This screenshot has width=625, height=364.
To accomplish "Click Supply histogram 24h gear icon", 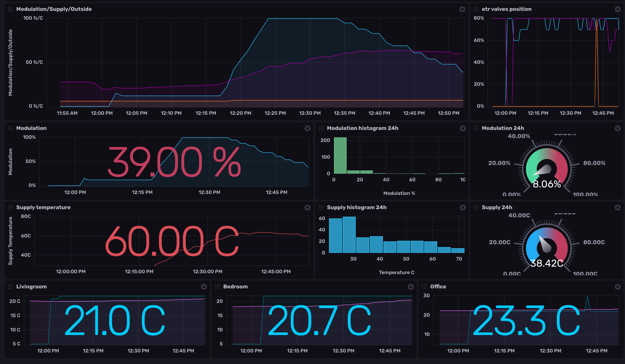I will tap(463, 208).
